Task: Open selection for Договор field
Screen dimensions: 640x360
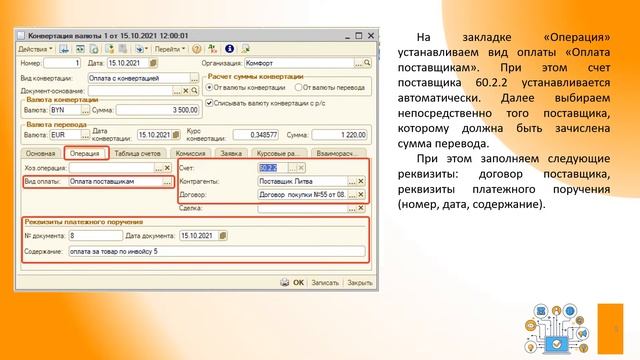Action: 352,195
